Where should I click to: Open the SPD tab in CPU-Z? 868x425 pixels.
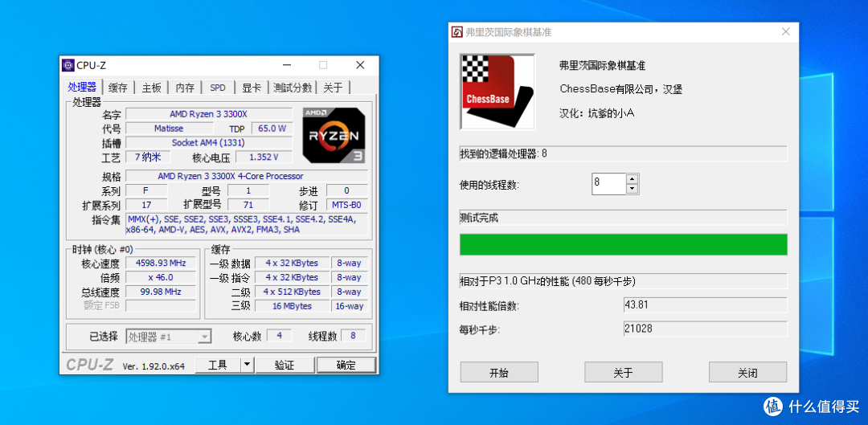[218, 88]
